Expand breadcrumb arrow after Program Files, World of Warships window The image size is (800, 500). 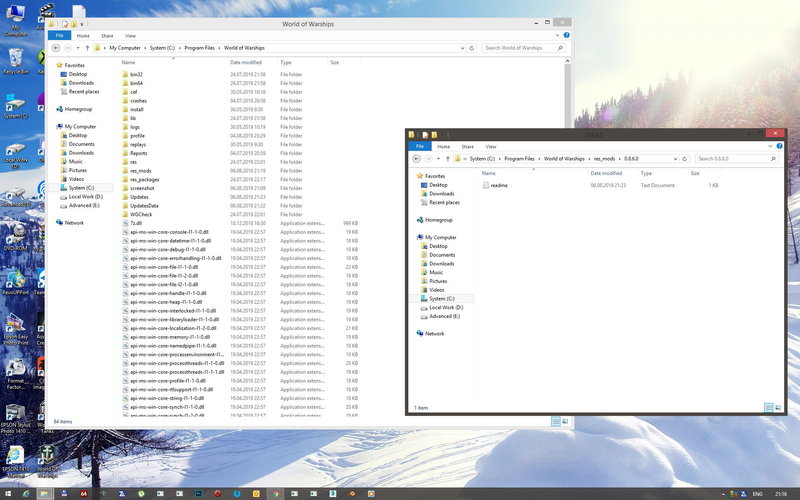pos(219,48)
